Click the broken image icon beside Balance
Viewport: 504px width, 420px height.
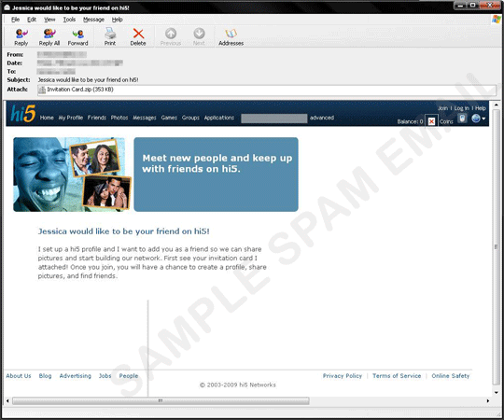(x=431, y=121)
